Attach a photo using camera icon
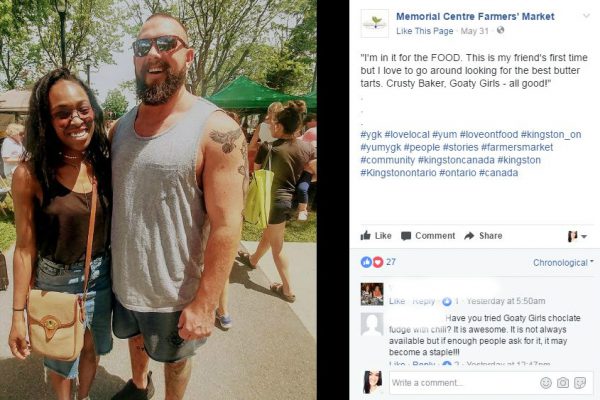Screen dimensions: 600x400 [x=562, y=382]
